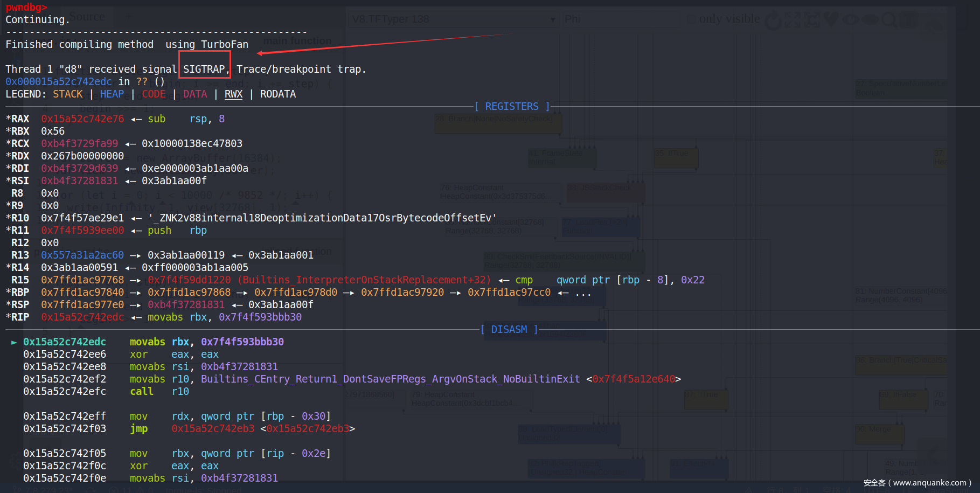Switch to the Source tab
The height and width of the screenshot is (493, 980).
87,17
